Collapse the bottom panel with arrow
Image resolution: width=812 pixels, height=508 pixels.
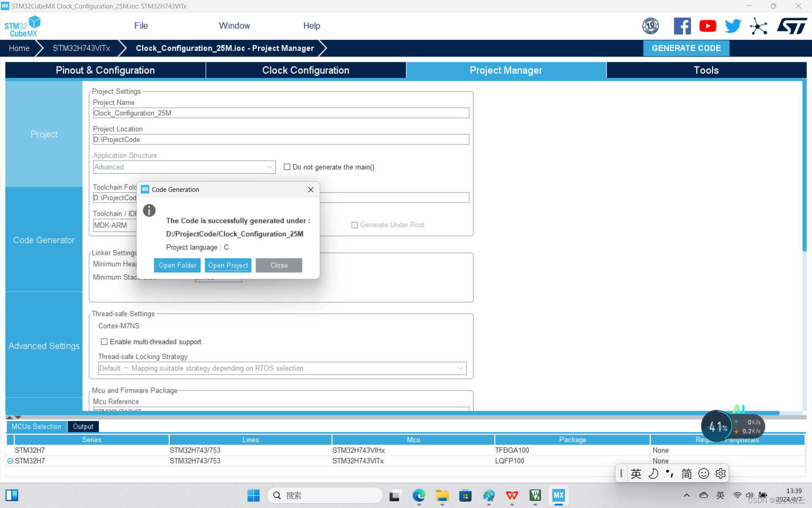pyautogui.click(x=18, y=417)
